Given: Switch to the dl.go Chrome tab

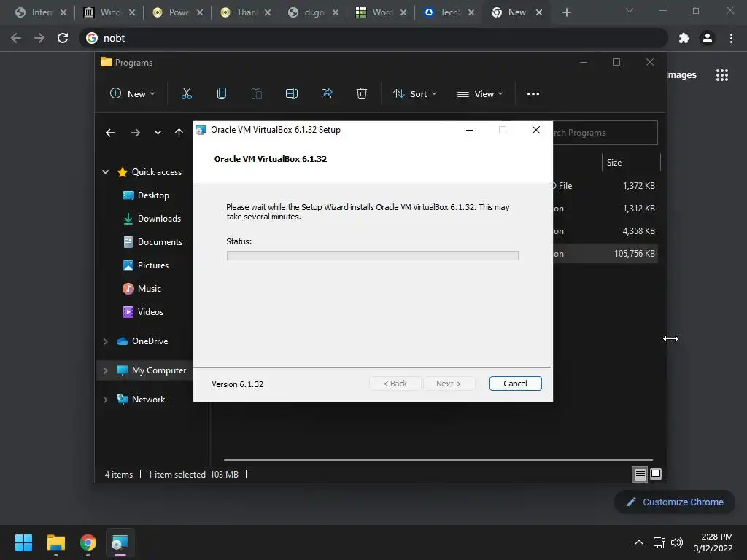Looking at the screenshot, I should click(313, 12).
